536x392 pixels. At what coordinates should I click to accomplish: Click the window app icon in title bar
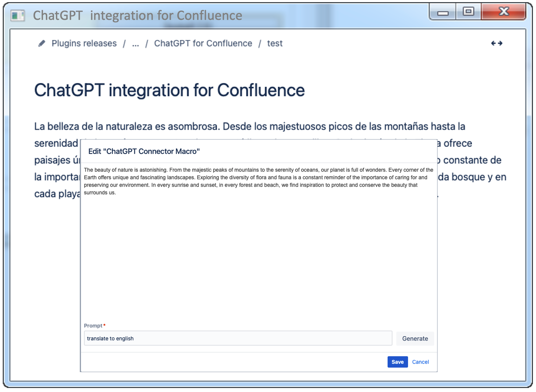click(x=17, y=15)
